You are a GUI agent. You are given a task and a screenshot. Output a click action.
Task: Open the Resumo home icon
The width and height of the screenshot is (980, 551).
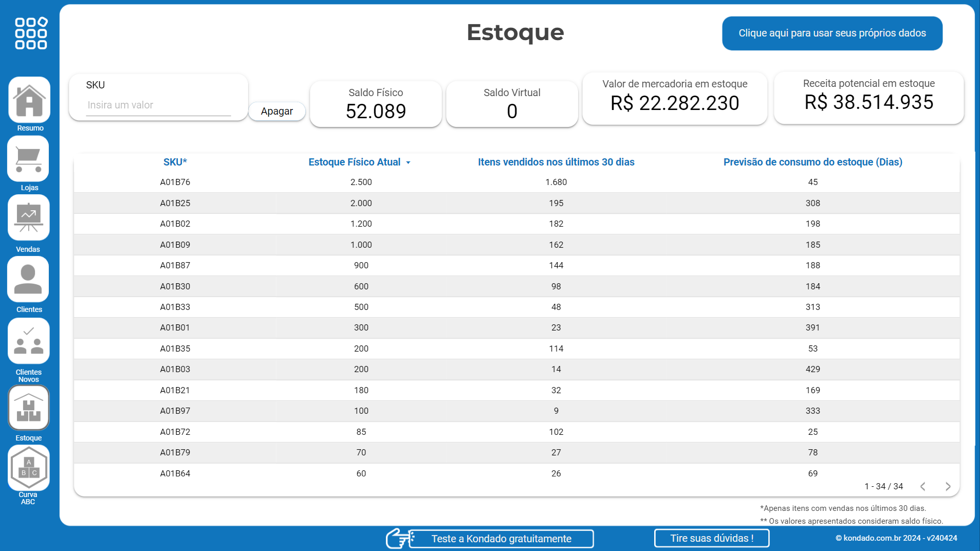click(x=29, y=100)
